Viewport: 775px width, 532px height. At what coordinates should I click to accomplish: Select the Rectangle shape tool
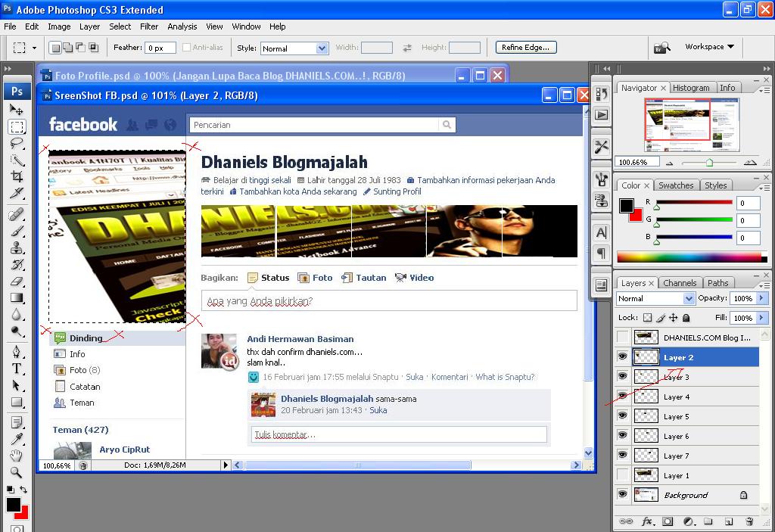click(x=17, y=403)
